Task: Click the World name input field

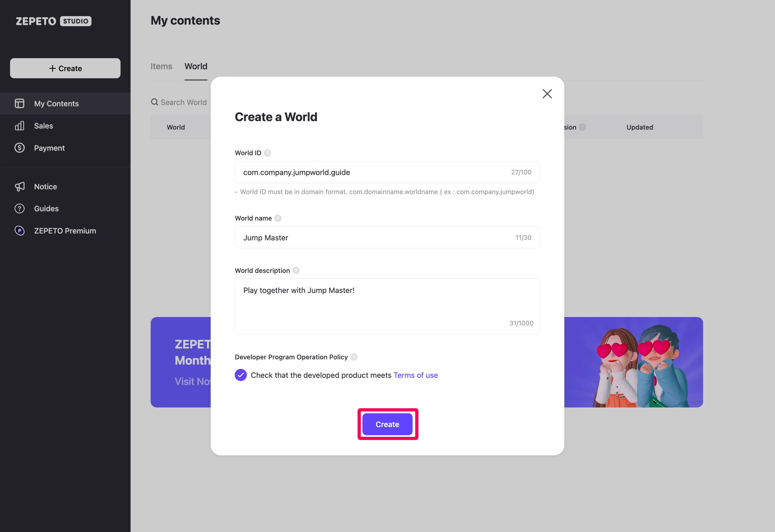Action: point(387,237)
